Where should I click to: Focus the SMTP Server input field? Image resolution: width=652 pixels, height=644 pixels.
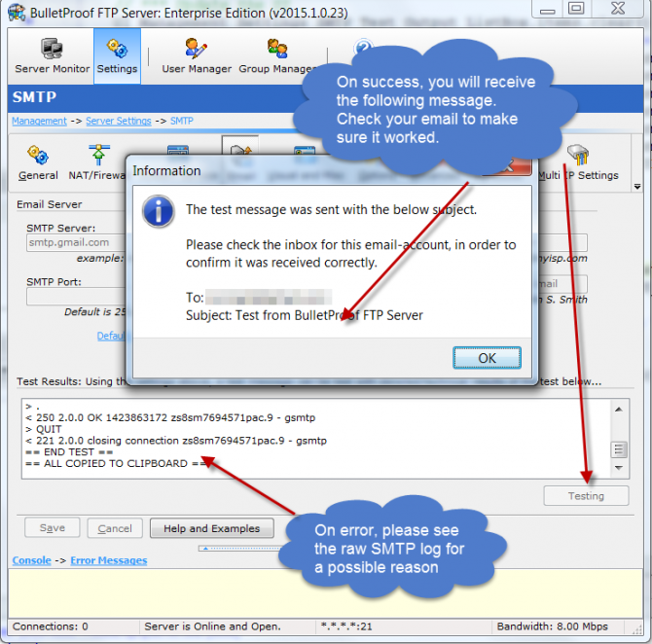coord(77,243)
